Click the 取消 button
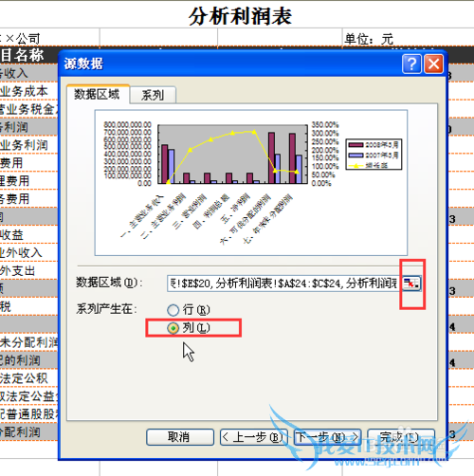This screenshot has width=474, height=476. [180, 437]
